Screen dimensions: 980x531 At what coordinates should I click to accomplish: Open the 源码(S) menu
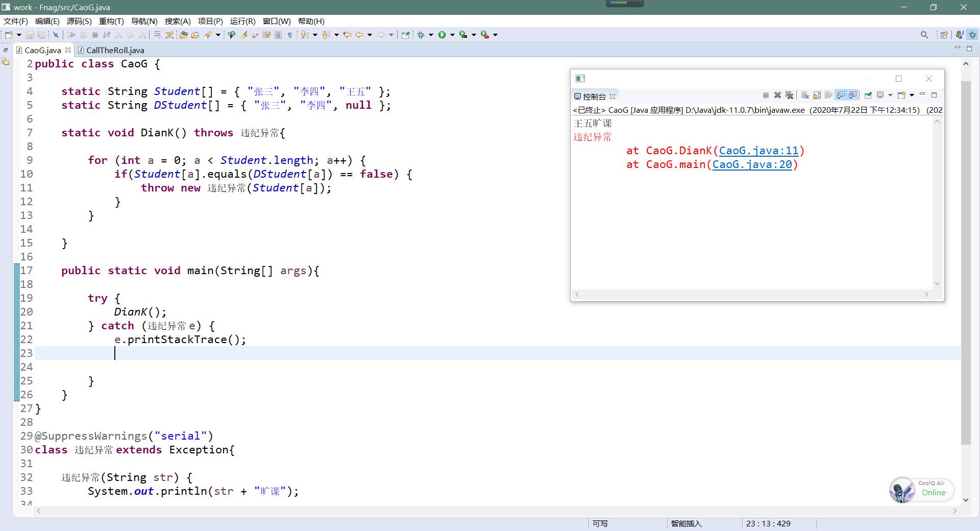pos(79,21)
